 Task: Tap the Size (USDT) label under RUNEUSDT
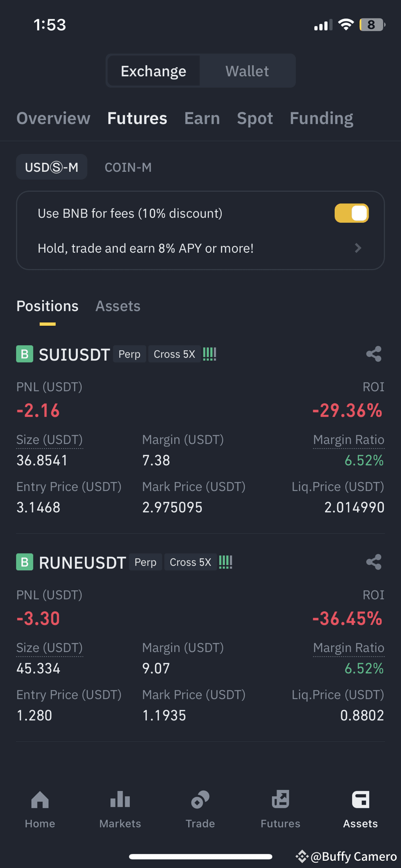click(49, 648)
